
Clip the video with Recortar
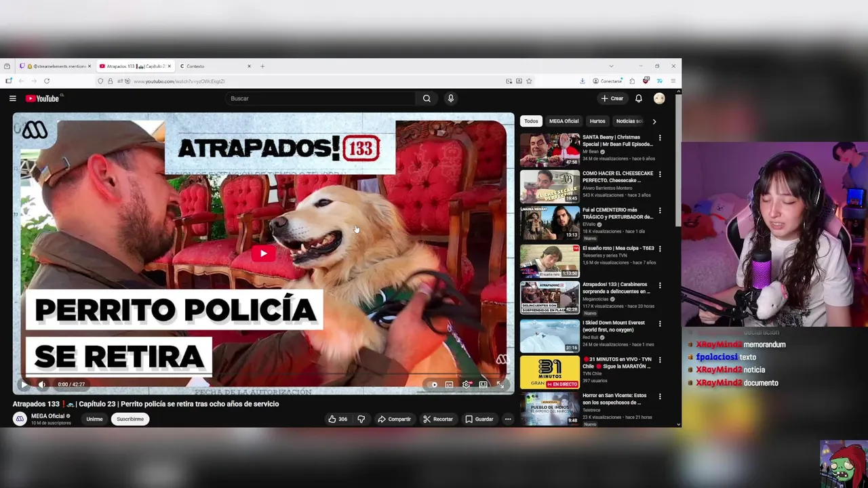click(437, 419)
